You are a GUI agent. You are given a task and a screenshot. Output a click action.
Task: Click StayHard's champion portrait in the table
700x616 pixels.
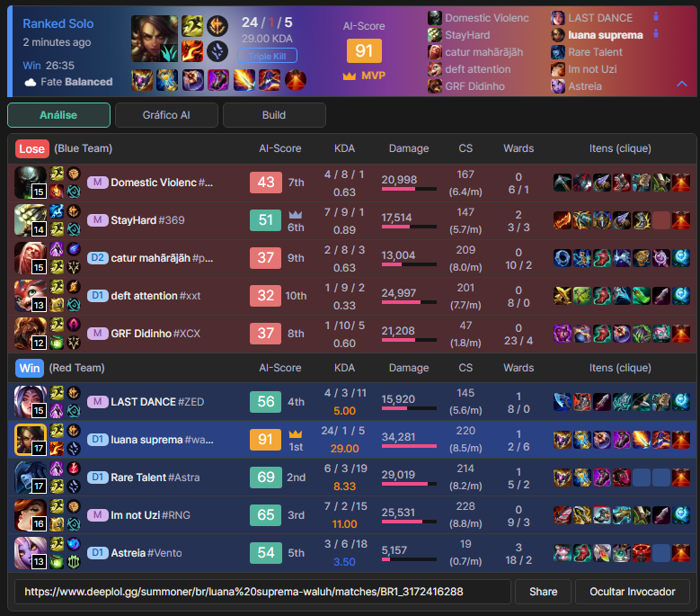click(31, 220)
